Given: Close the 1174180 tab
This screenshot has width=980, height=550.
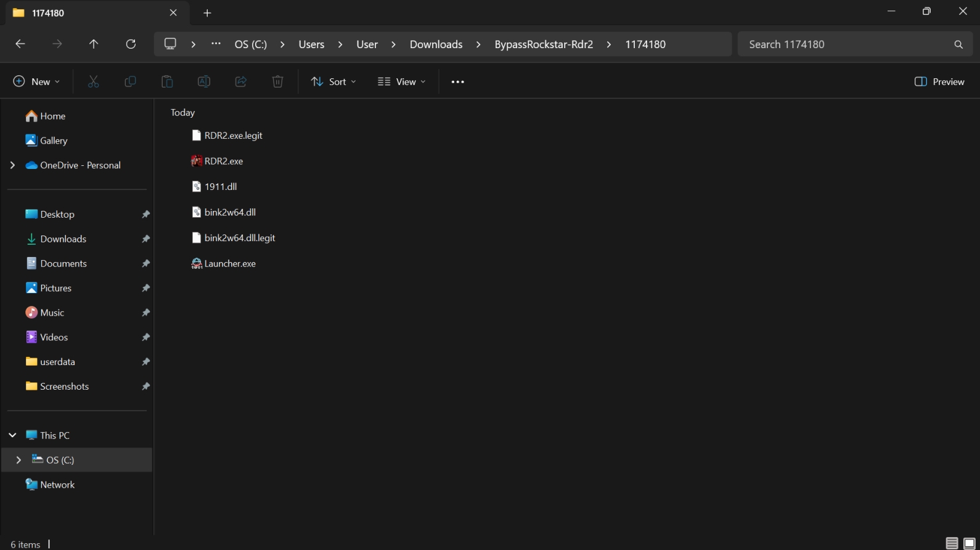Looking at the screenshot, I should click(173, 12).
